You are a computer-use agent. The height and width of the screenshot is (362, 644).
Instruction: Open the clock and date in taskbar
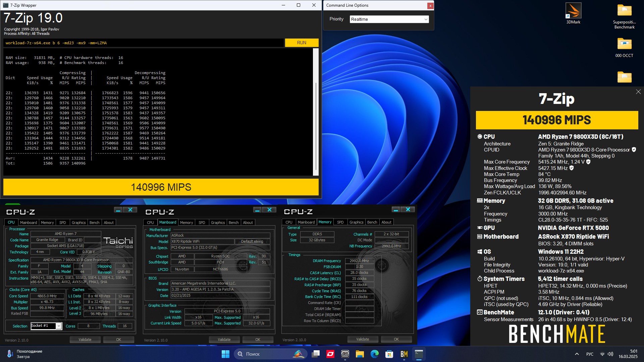point(628,354)
